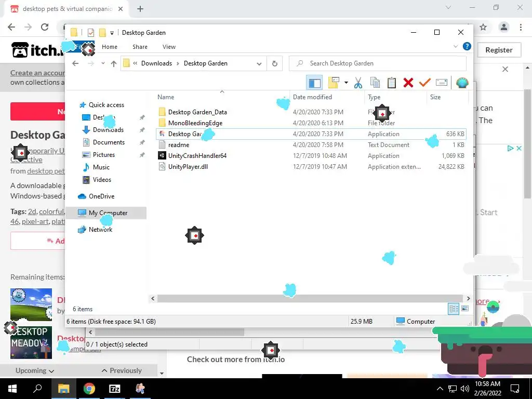Sort by the Date modified column header
Viewport: 532px width, 399px height.
[327, 97]
